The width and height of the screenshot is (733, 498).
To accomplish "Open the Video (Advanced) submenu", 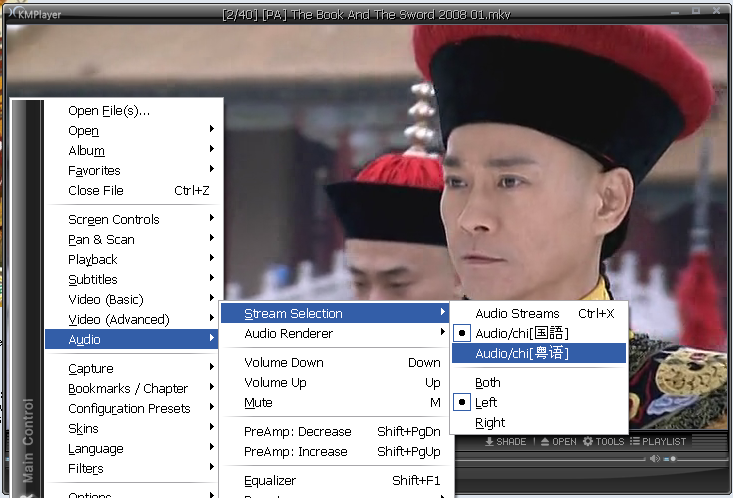I will (132, 319).
